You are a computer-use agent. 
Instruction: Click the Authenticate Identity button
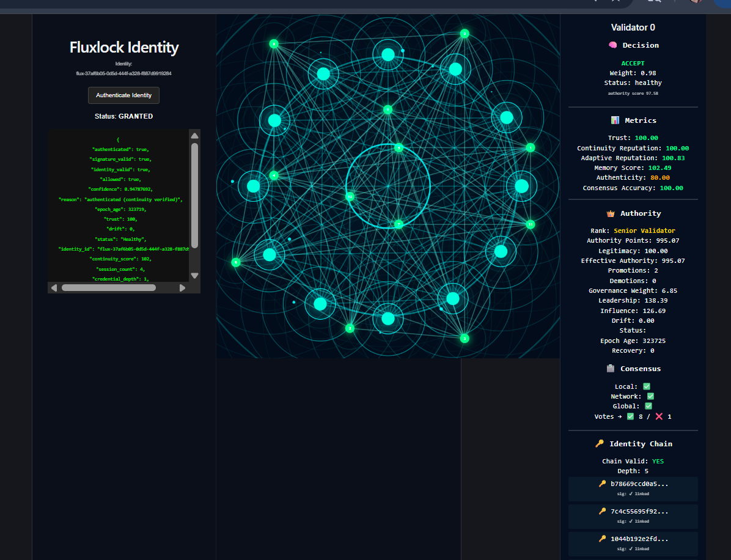coord(123,95)
